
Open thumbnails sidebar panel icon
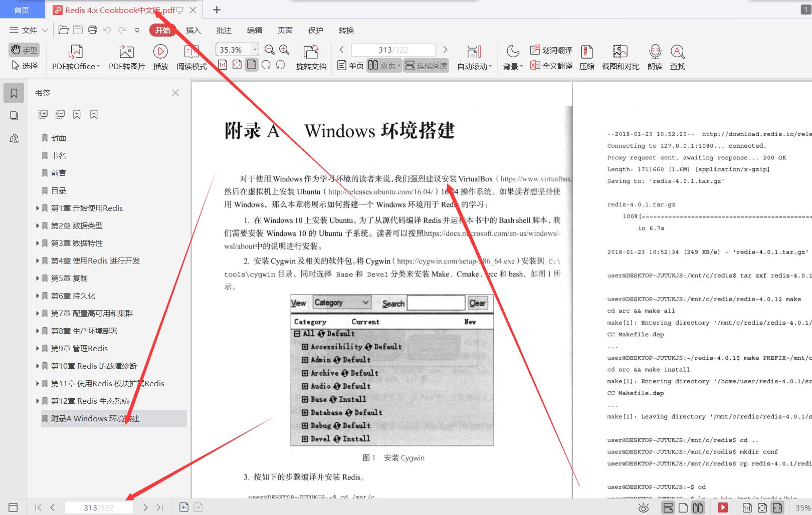(x=14, y=116)
